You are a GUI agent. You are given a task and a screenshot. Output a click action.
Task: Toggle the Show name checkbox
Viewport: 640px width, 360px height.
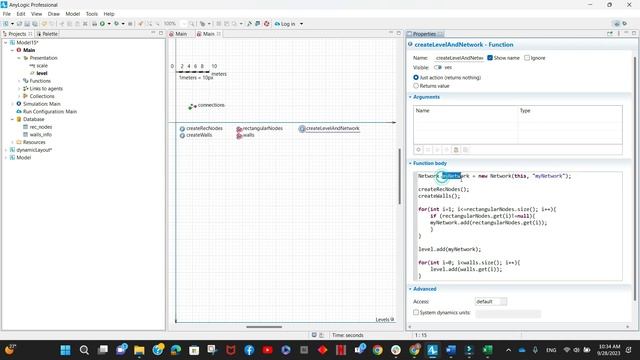(490, 58)
